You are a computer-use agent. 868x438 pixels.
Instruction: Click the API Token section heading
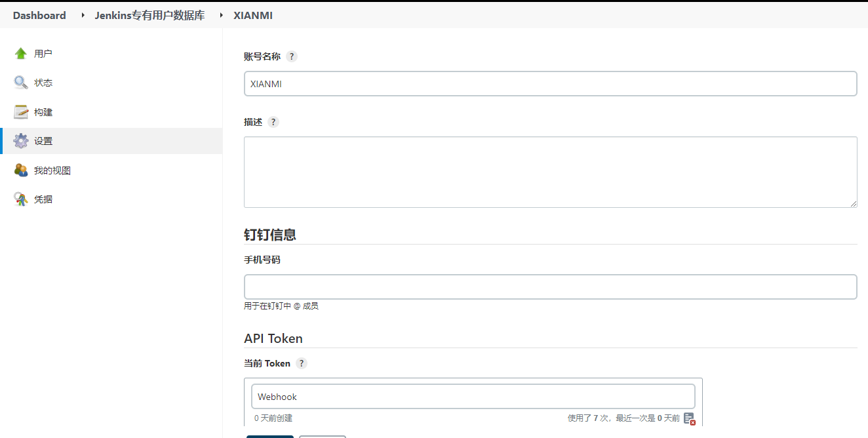coord(273,338)
